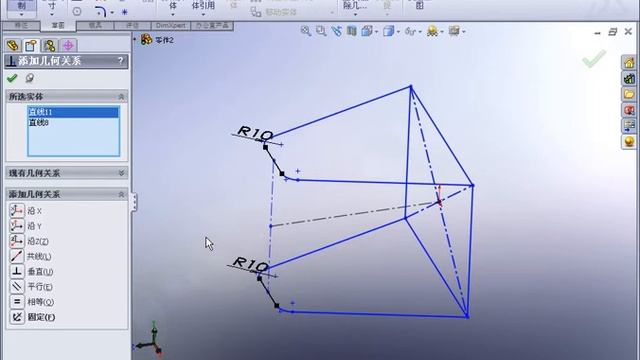This screenshot has width=640, height=360.
Task: Click Zoom to Area icon
Action: 321,31
